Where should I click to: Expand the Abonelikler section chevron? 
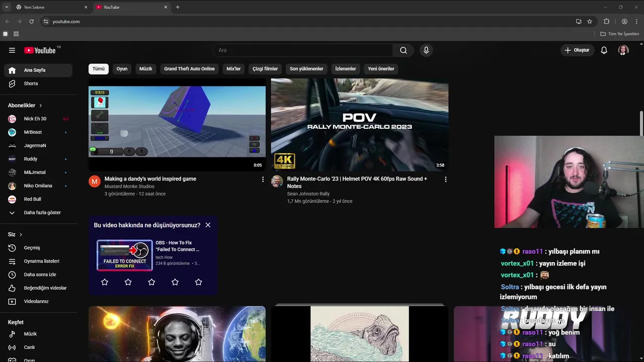point(41,106)
